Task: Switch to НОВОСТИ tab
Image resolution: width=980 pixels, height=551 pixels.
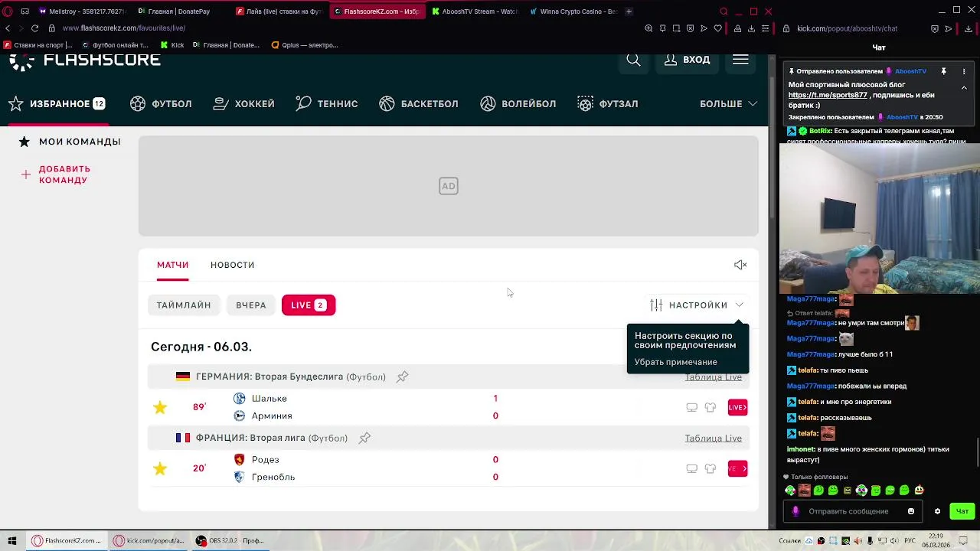Action: (x=232, y=265)
